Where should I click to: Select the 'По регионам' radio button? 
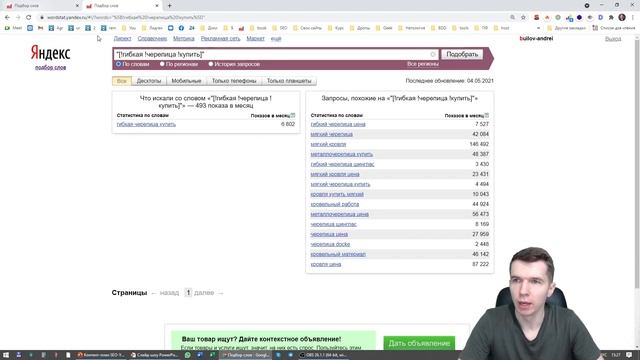click(162, 64)
